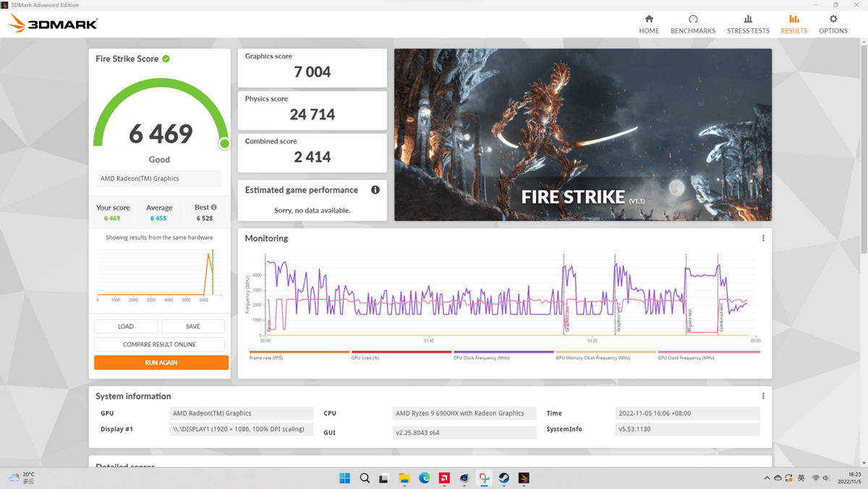868x489 pixels.
Task: Click the orange RUN AGAIN button
Action: (x=161, y=362)
